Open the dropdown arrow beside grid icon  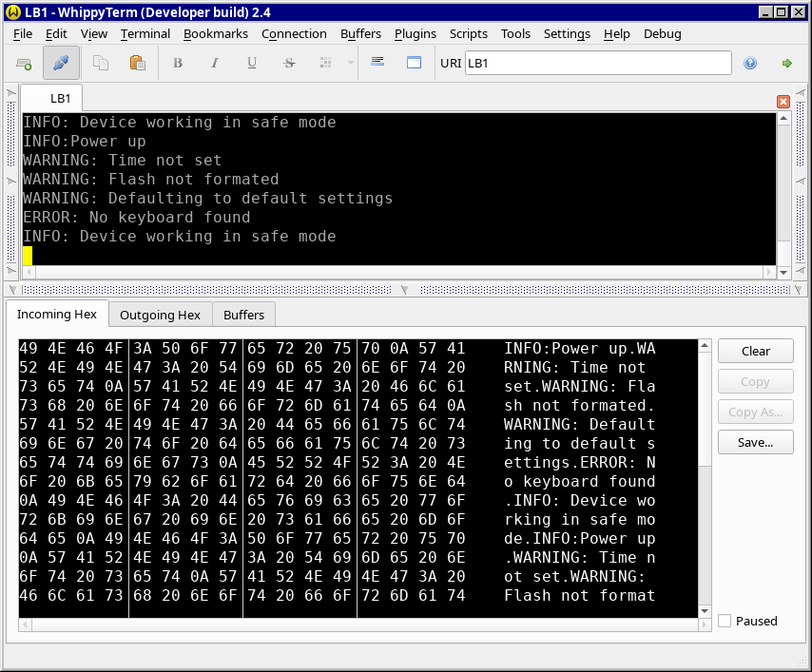click(351, 63)
